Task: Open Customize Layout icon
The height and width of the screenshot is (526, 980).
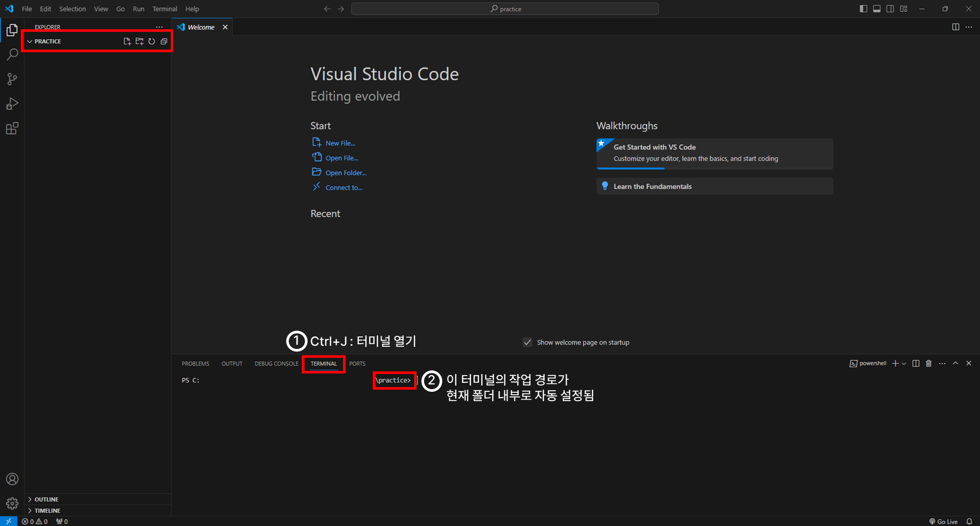Action: pyautogui.click(x=904, y=9)
